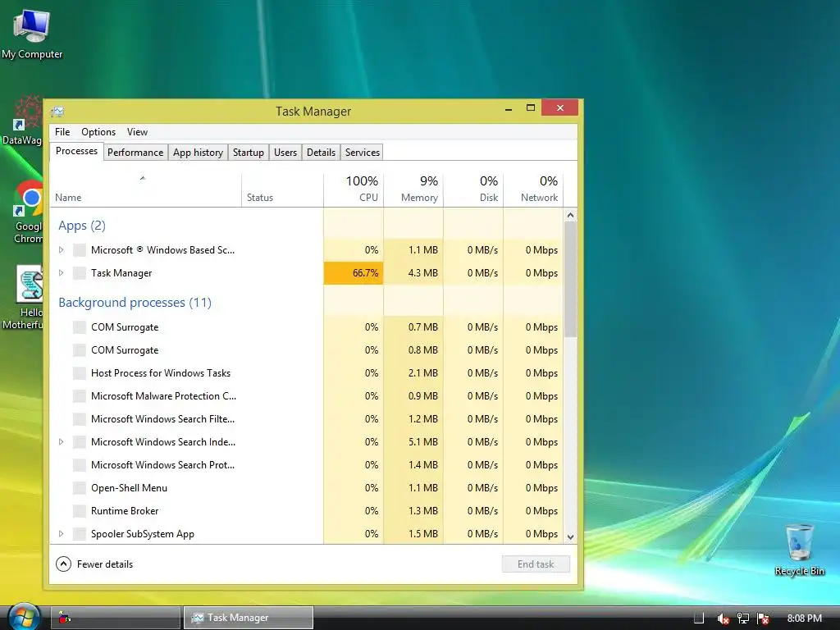The height and width of the screenshot is (630, 840).
Task: Sort processes by Disk column
Action: click(473, 190)
